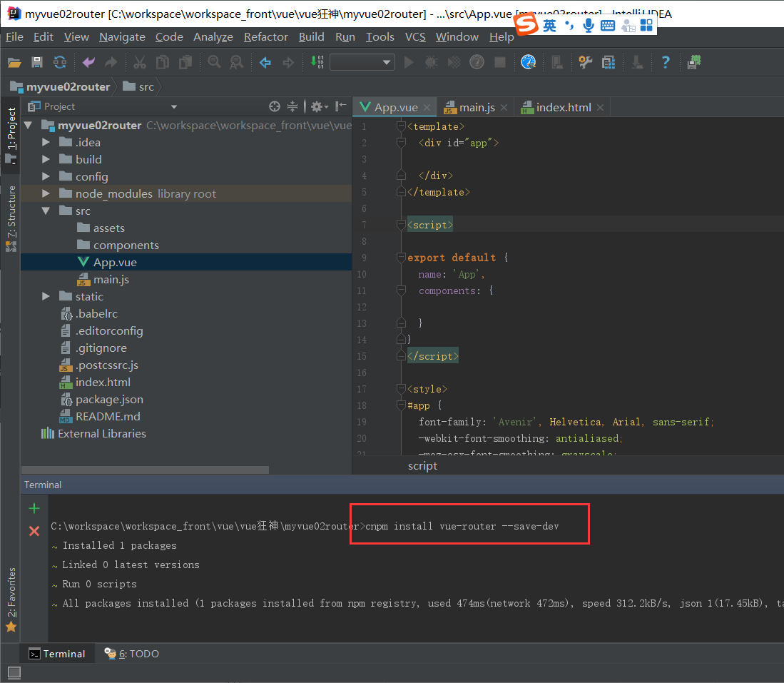Close the App.vue editor tab
This screenshot has height=683, width=784.
[x=427, y=108]
